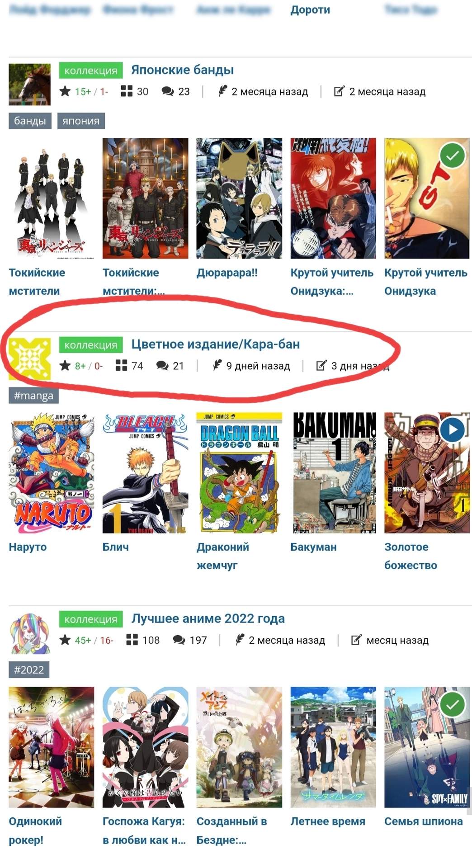Click the play button on Золотое божество cover
Viewport: 472px width, 868px height.
pyautogui.click(x=453, y=429)
